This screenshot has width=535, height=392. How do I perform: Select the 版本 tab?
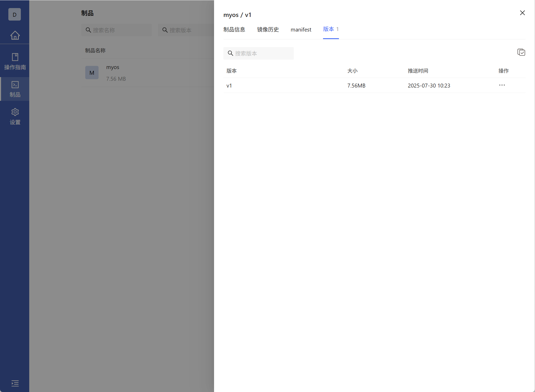[331, 29]
